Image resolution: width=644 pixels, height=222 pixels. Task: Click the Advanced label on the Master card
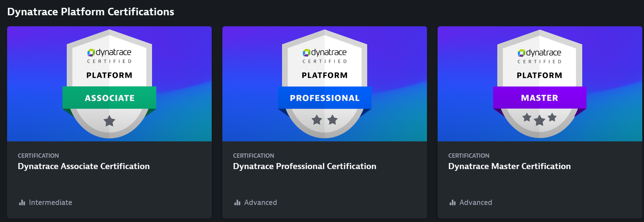476,202
